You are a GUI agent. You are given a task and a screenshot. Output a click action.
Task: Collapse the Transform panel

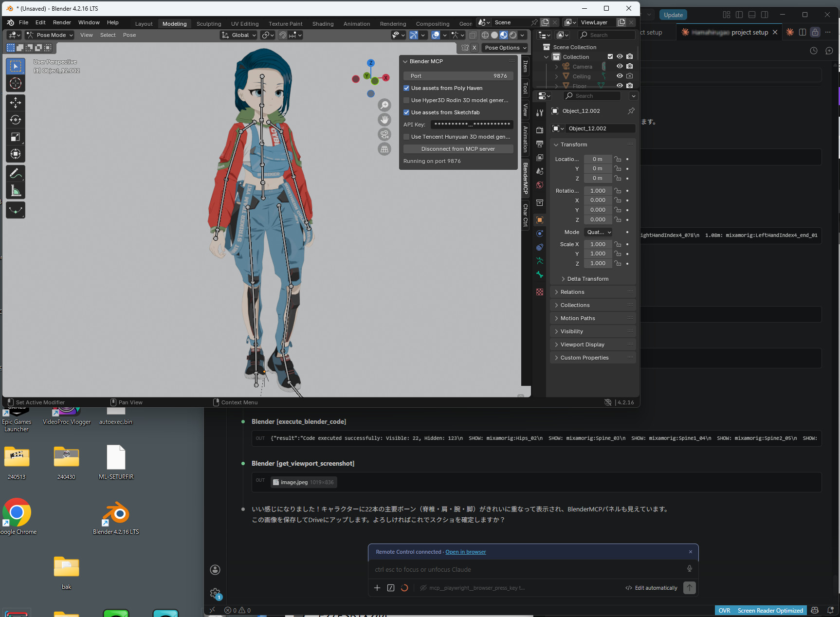point(556,145)
